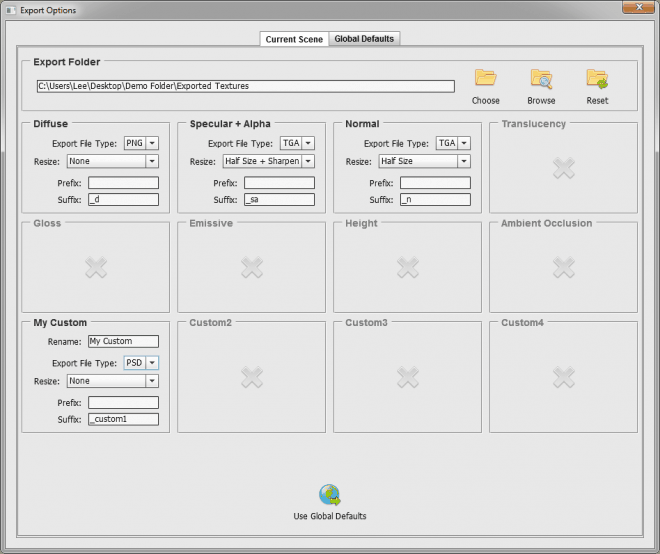Viewport: 660px width, 554px height.
Task: Click the Use Global Defaults globe icon
Action: 330,495
